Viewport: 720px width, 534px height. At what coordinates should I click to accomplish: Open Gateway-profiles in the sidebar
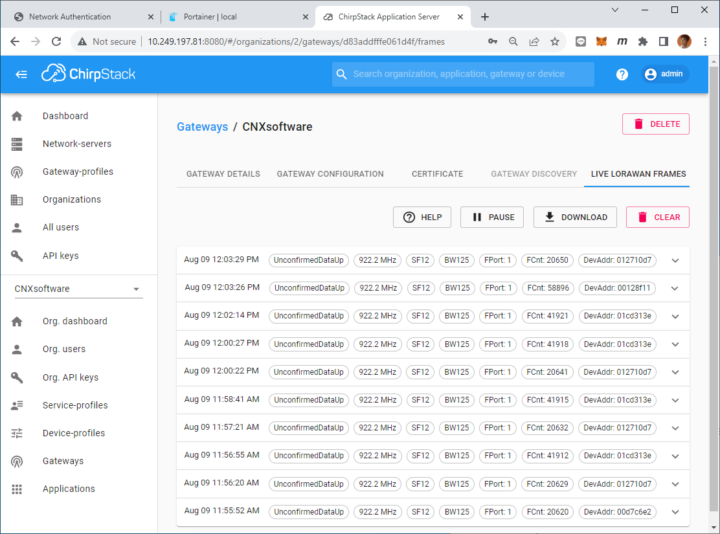click(78, 171)
